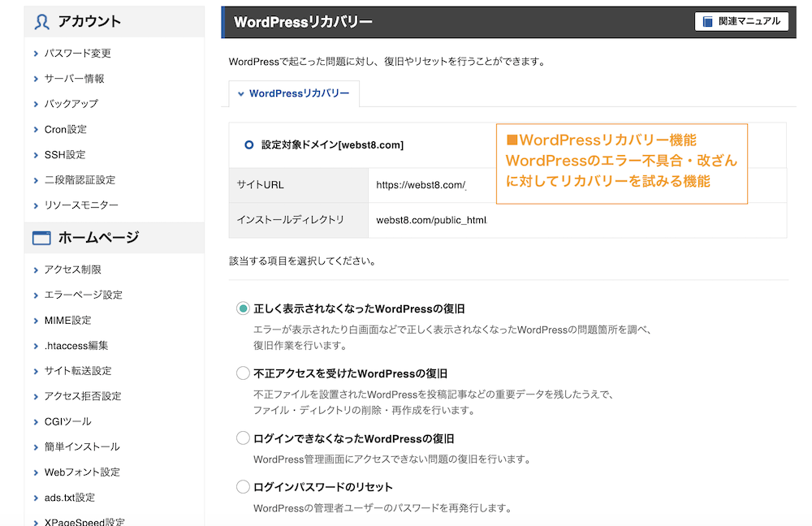Click the arrow before リソースモニター
812x526 pixels.
[36, 205]
